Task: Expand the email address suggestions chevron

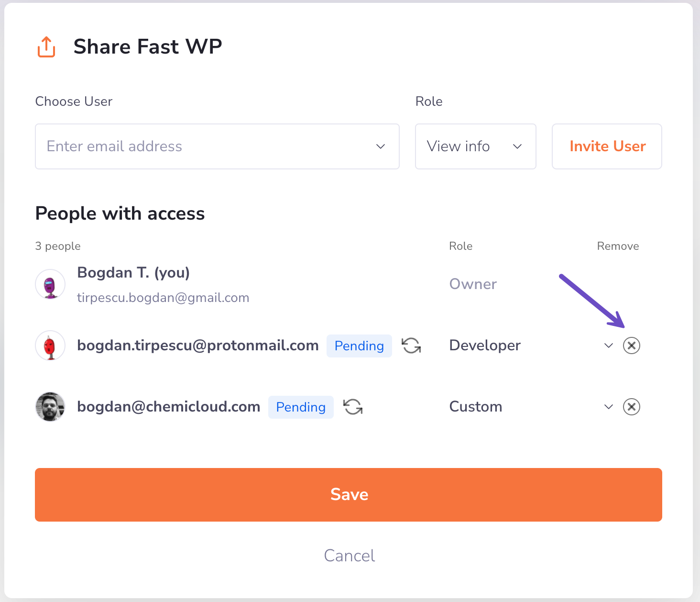Action: tap(381, 146)
